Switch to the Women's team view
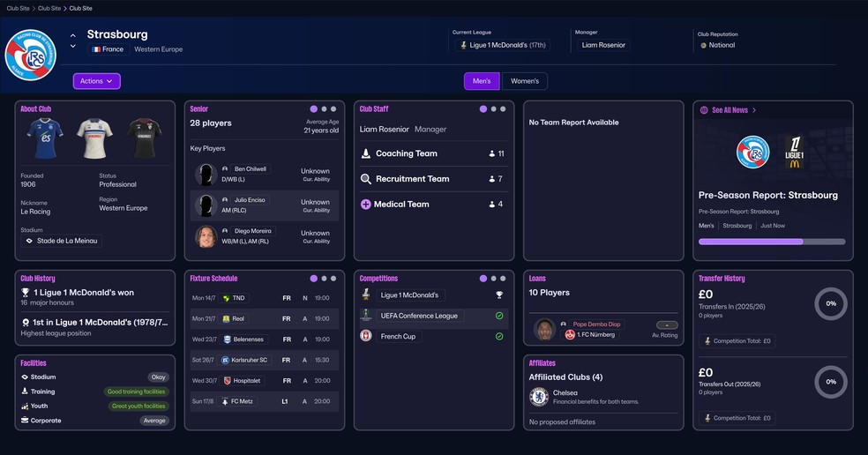 pyautogui.click(x=524, y=81)
